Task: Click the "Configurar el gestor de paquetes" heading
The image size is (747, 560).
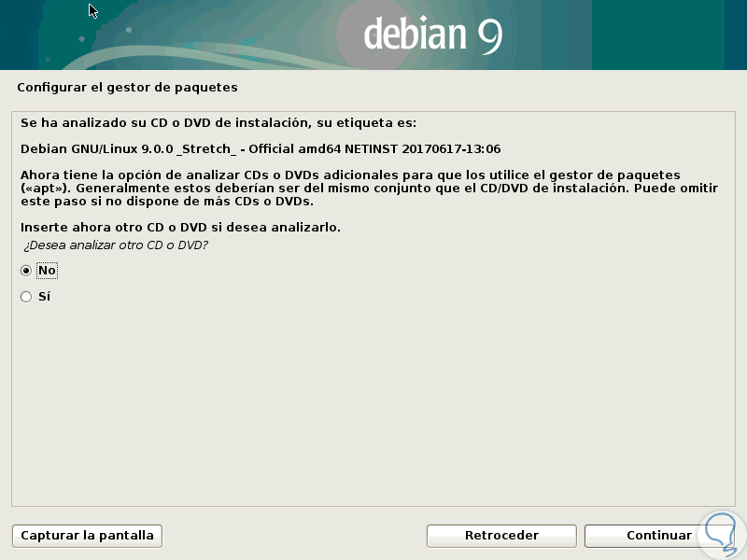Action: point(127,88)
